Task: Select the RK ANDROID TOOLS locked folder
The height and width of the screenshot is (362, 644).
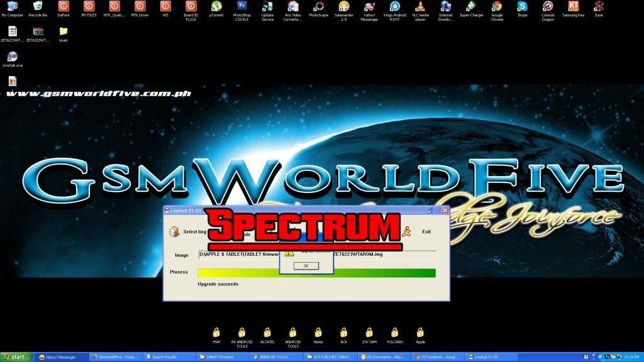Action: pos(242,337)
